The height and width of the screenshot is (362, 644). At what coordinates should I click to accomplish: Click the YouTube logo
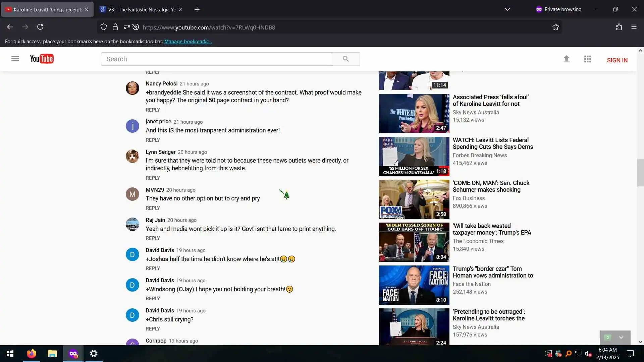[x=42, y=59]
